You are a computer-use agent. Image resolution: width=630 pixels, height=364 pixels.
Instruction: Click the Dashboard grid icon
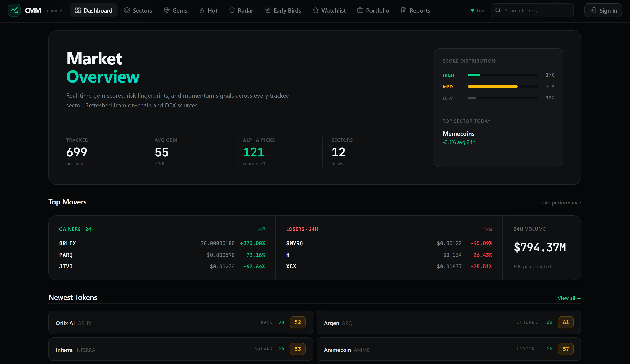(x=78, y=10)
